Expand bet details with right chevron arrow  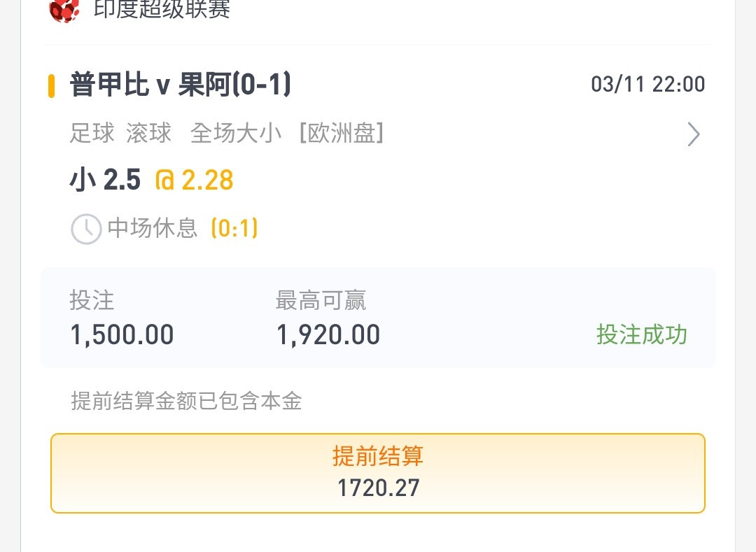tap(693, 134)
